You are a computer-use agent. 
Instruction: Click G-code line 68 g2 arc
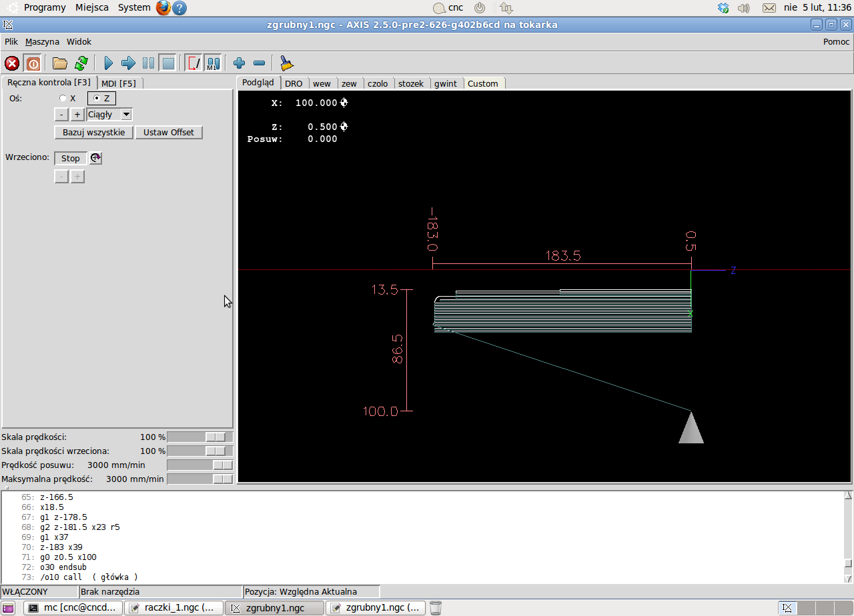pyautogui.click(x=80, y=527)
